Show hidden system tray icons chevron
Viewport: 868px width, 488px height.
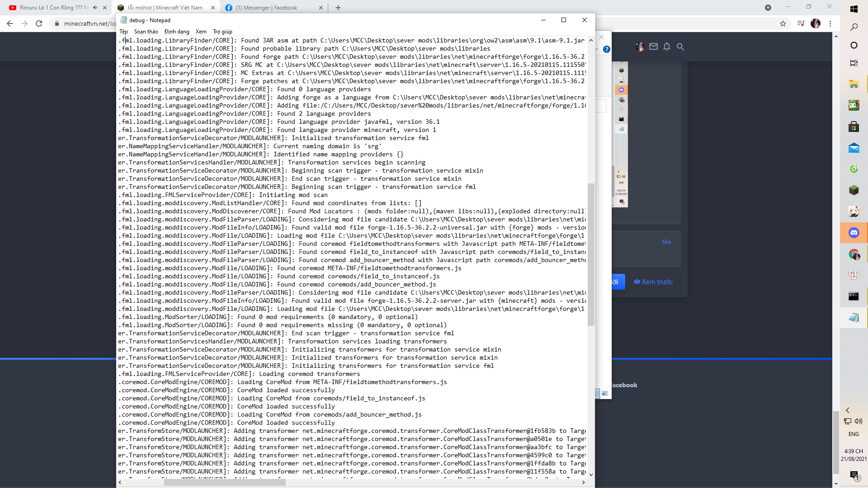(x=848, y=410)
